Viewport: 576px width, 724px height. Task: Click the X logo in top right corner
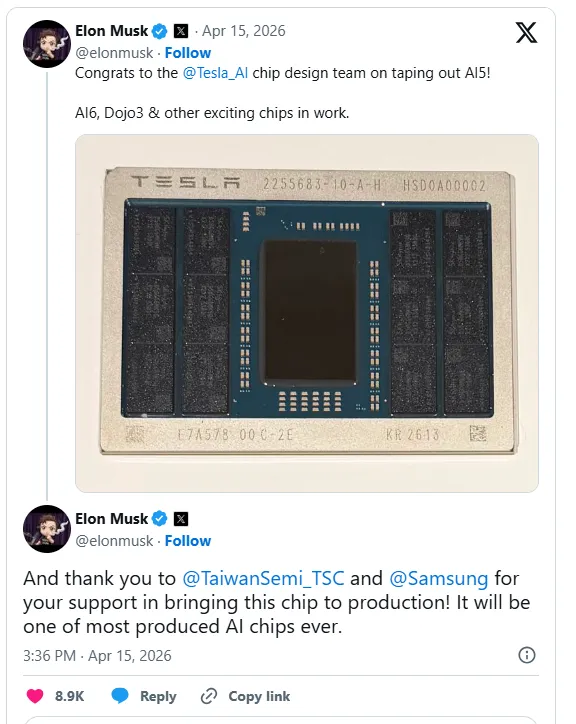[526, 32]
